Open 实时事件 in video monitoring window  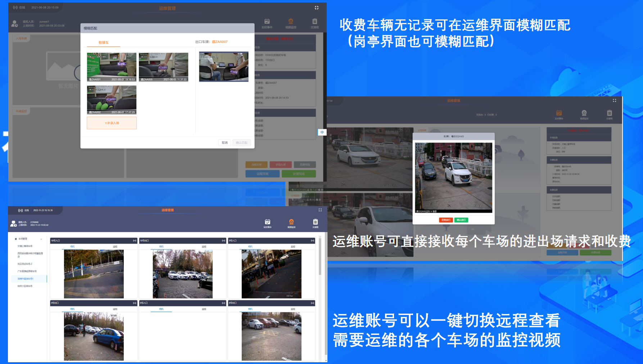point(267,223)
